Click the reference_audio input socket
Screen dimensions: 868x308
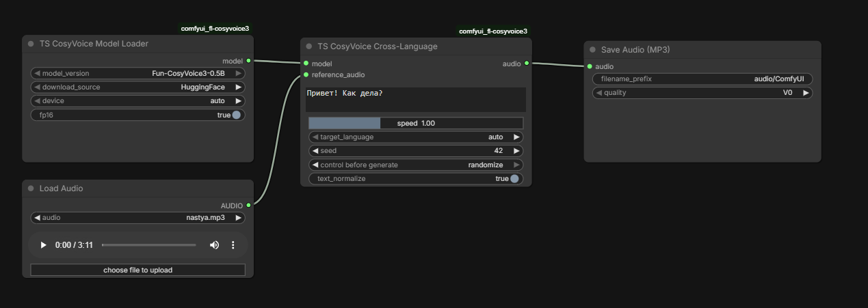pyautogui.click(x=306, y=74)
